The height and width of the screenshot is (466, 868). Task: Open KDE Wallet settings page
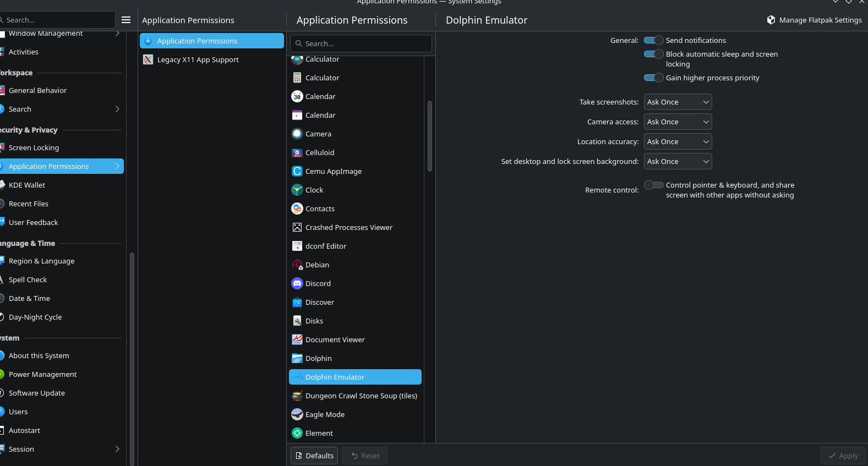click(27, 185)
